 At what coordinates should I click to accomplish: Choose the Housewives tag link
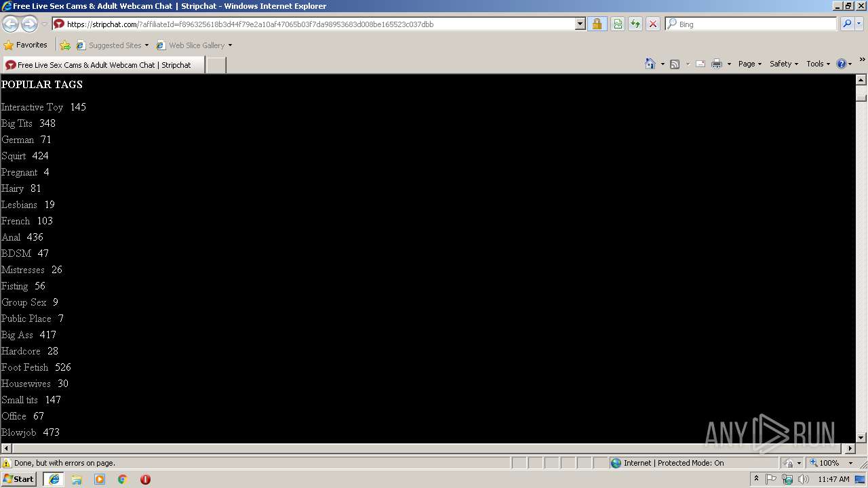pyautogui.click(x=26, y=384)
